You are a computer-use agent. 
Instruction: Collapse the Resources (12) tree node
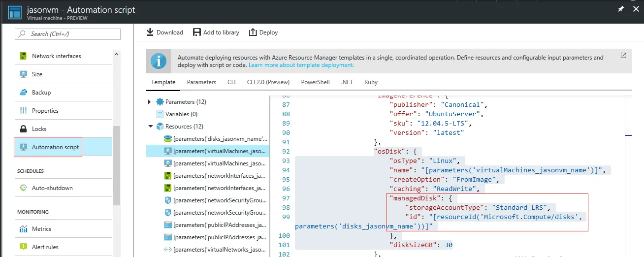[x=150, y=127]
